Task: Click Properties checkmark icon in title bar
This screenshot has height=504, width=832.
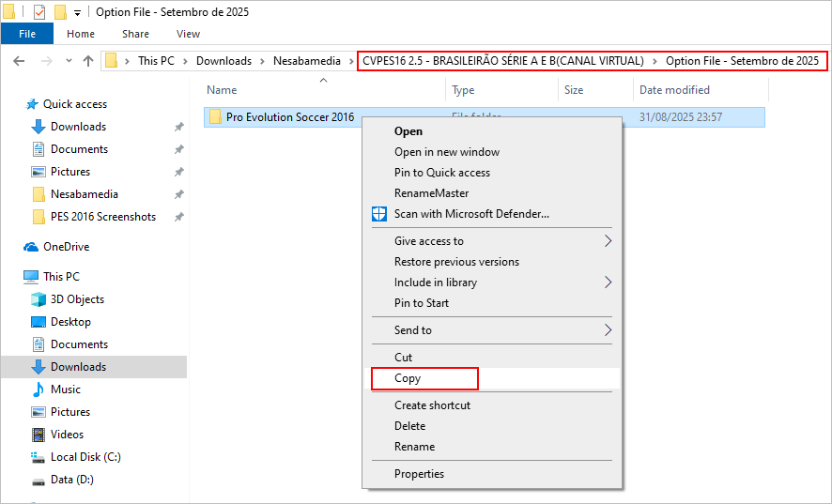Action: tap(39, 12)
